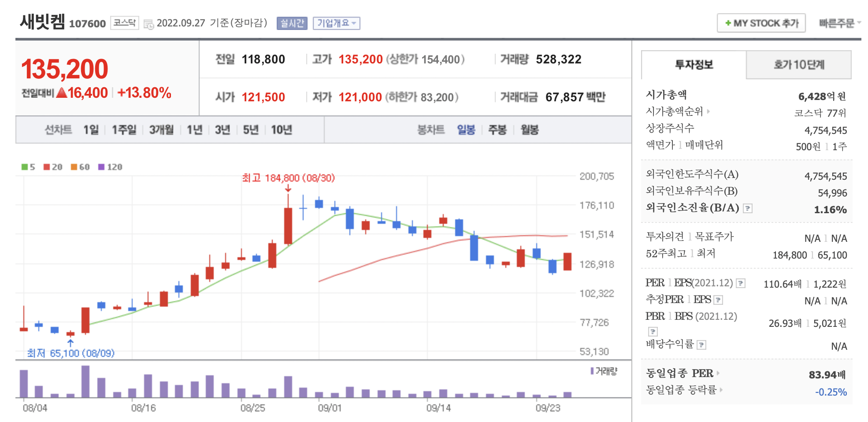Image resolution: width=868 pixels, height=422 pixels.
Task: Click the 외국인소진율 value 1.16%
Action: coord(831,210)
